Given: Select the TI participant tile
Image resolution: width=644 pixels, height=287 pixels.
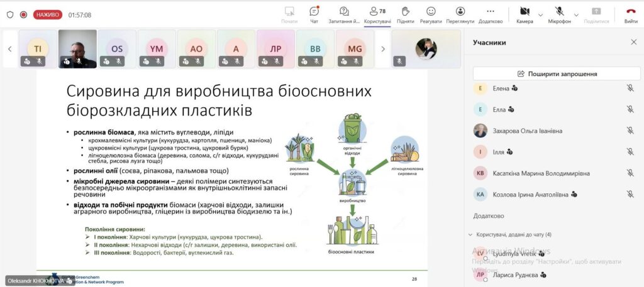Looking at the screenshot, I should (38, 49).
